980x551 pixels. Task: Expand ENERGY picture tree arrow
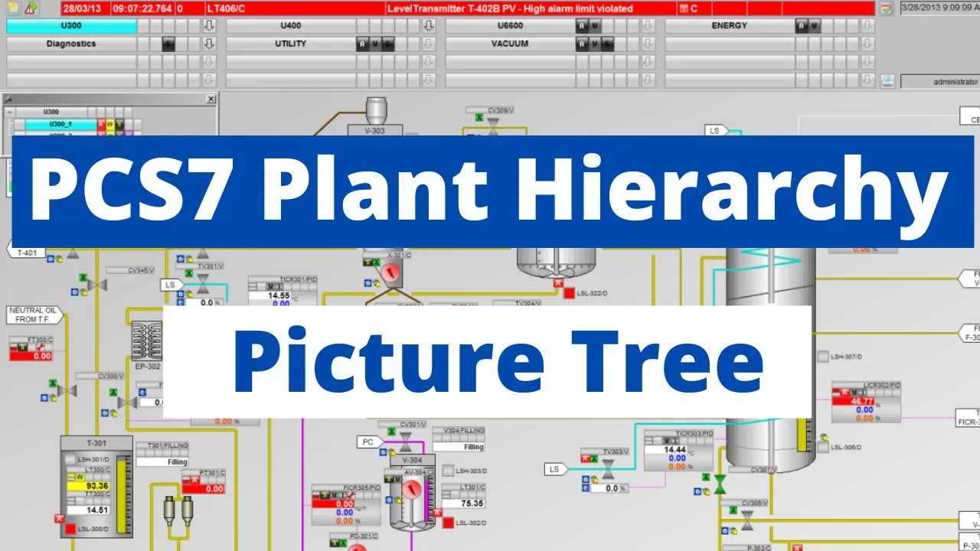(867, 26)
